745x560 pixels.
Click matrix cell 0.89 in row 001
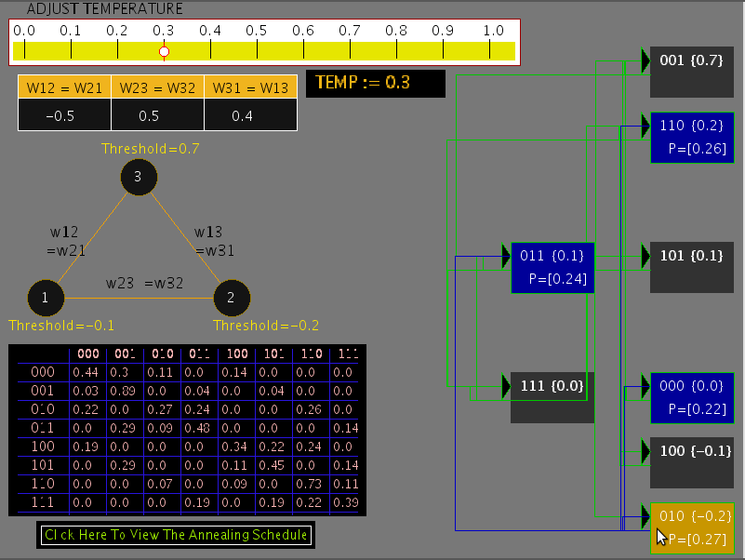(123, 391)
